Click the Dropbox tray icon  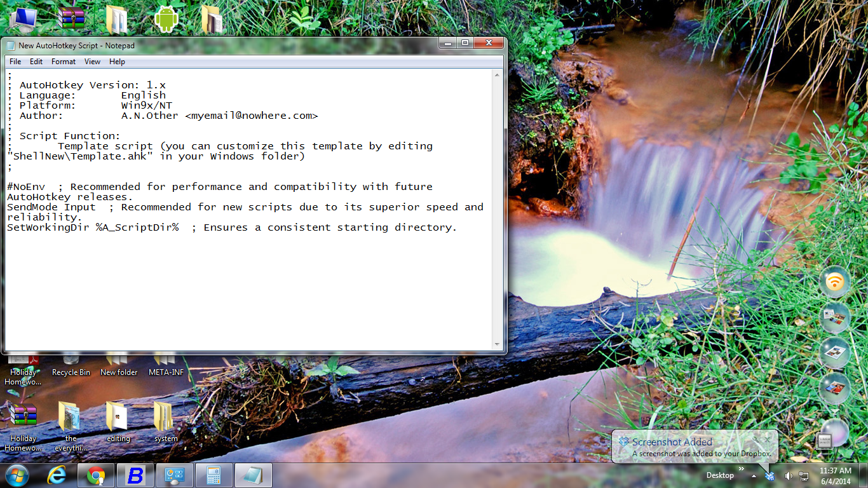coord(770,476)
